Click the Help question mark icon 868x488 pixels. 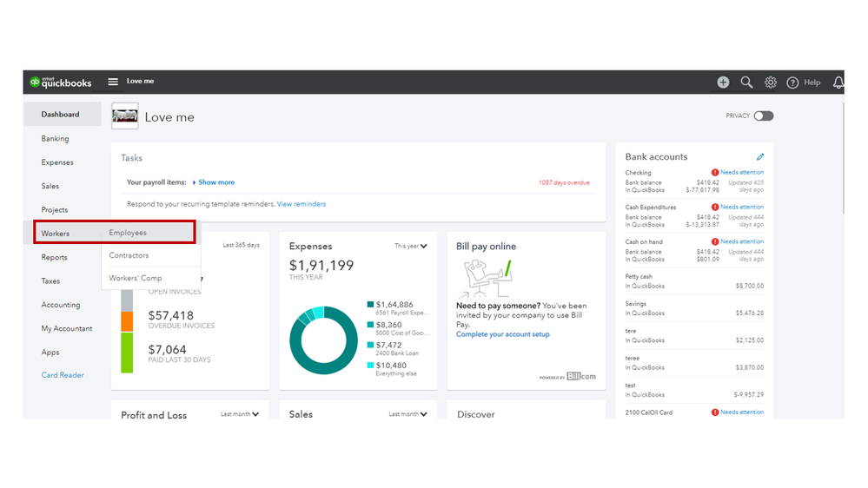tap(792, 82)
